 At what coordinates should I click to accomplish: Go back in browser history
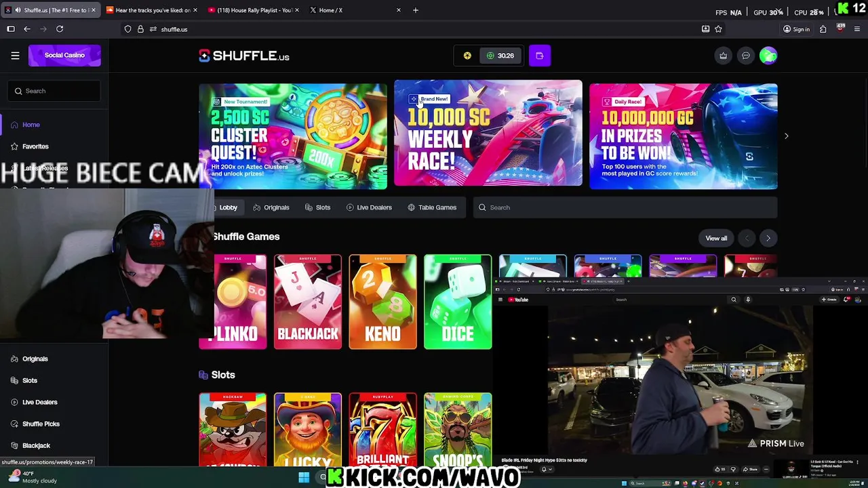click(x=27, y=29)
